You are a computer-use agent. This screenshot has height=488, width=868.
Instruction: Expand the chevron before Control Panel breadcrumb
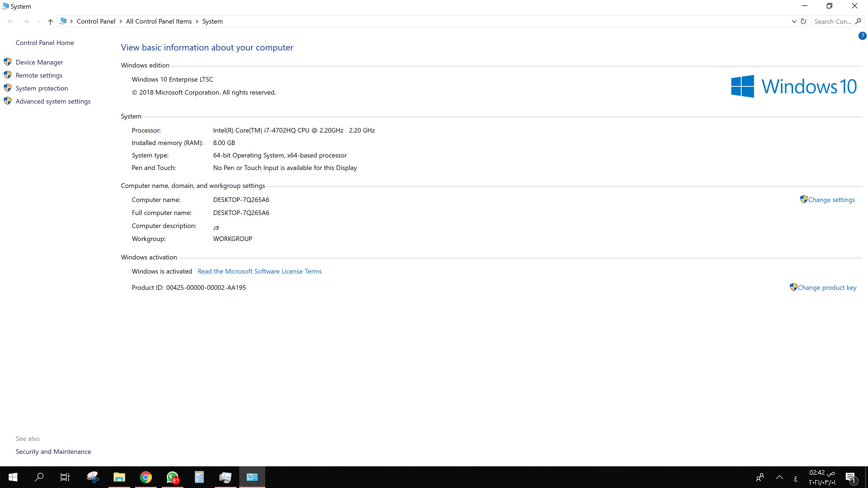(71, 22)
